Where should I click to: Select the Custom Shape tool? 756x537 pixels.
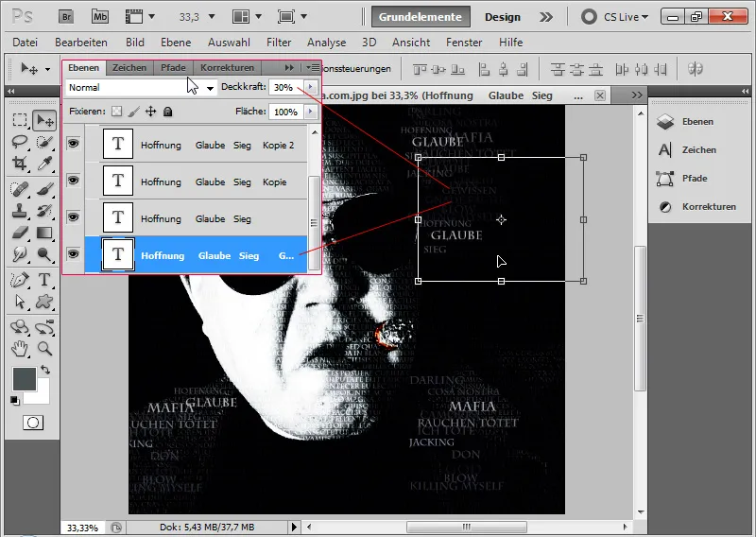(x=44, y=302)
